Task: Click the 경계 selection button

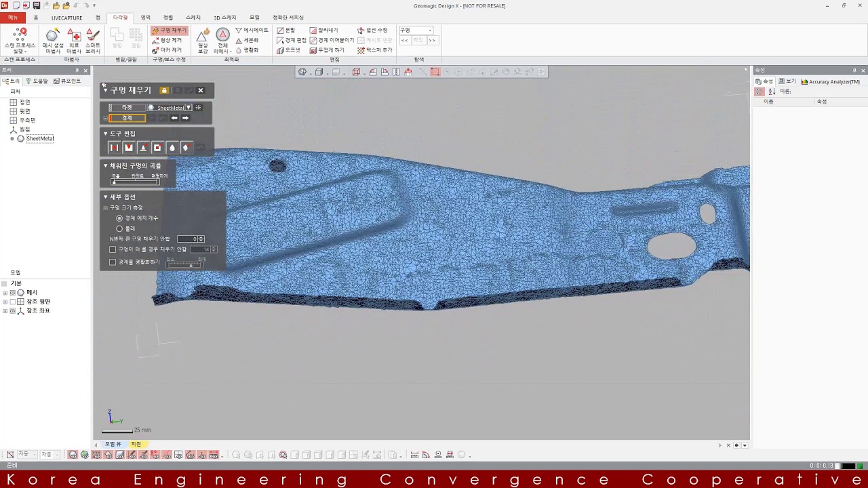Action: (127, 118)
